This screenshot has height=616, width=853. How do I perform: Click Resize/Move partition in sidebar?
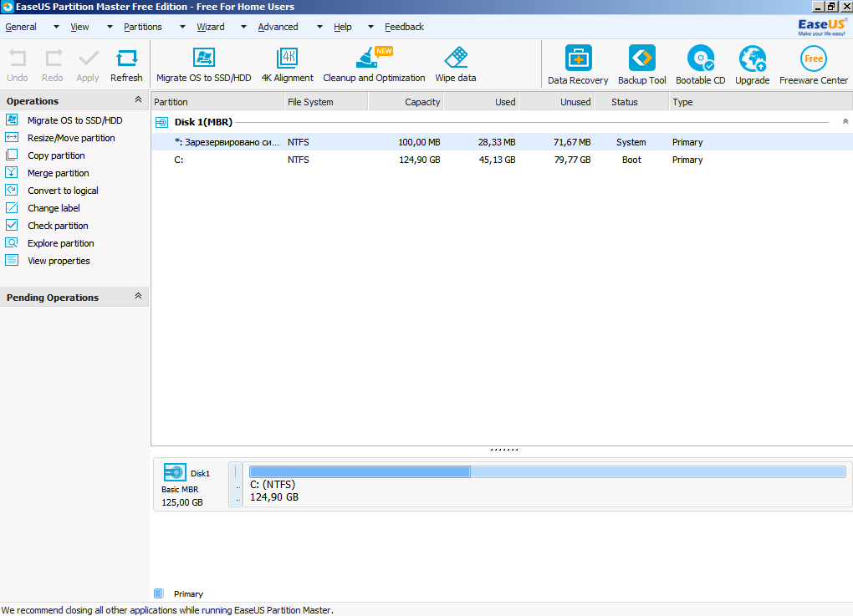(x=71, y=138)
